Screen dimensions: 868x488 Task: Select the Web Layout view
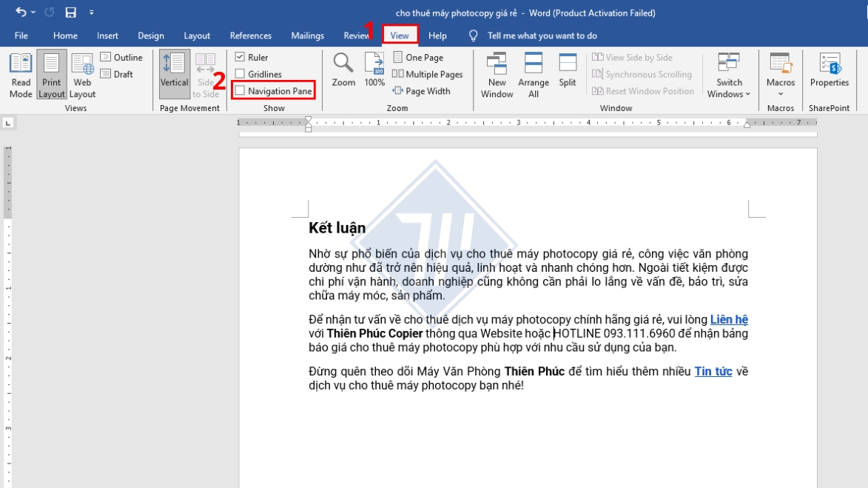82,73
